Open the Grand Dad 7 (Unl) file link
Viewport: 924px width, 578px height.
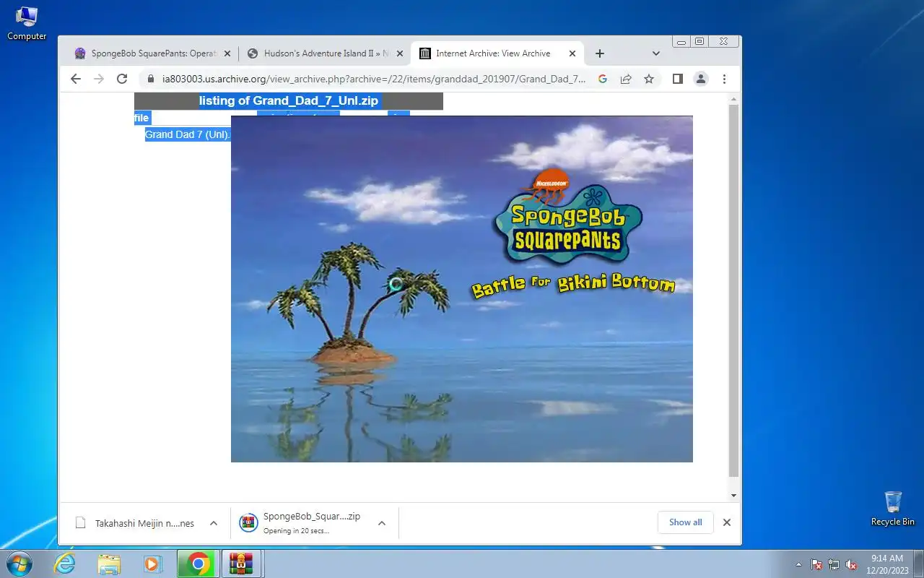[x=188, y=134]
